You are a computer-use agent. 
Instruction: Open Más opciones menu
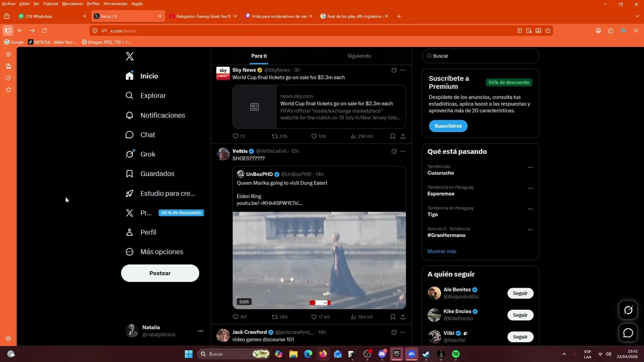154,252
